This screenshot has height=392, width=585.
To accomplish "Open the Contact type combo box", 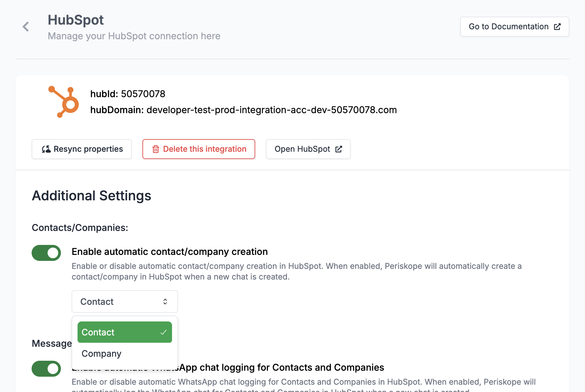I will pos(124,301).
